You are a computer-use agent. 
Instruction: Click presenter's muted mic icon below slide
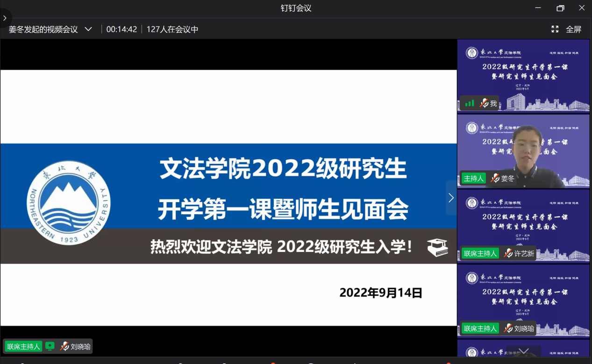coord(64,346)
